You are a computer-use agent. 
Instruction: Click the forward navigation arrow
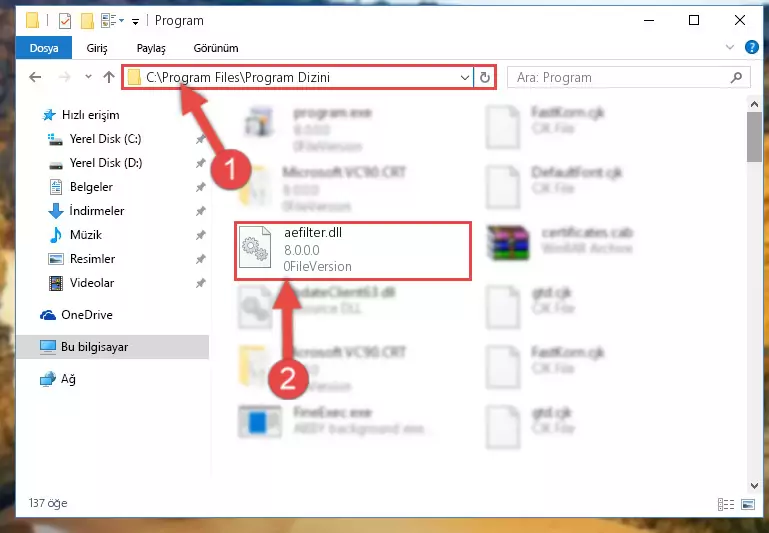[x=65, y=77]
